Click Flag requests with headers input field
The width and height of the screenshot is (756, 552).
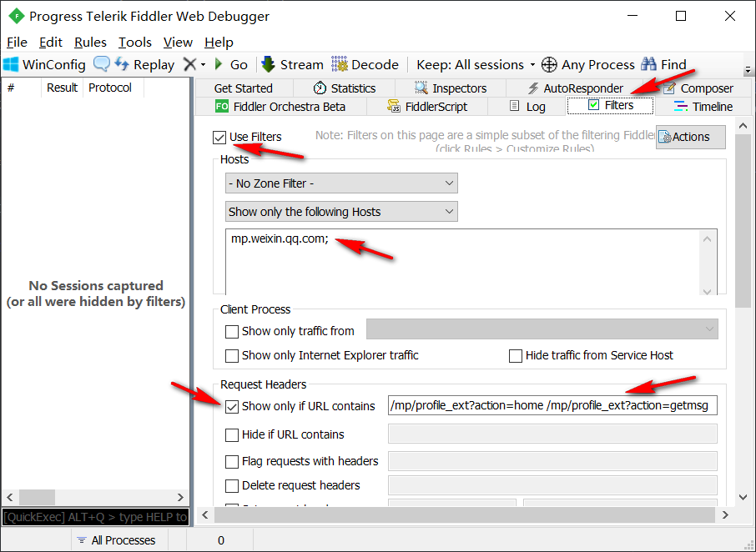552,461
